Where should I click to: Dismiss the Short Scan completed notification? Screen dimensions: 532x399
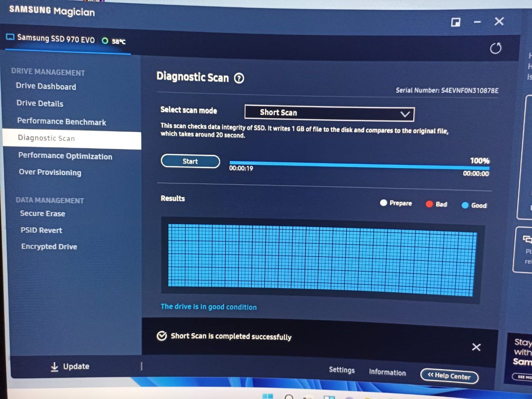476,347
